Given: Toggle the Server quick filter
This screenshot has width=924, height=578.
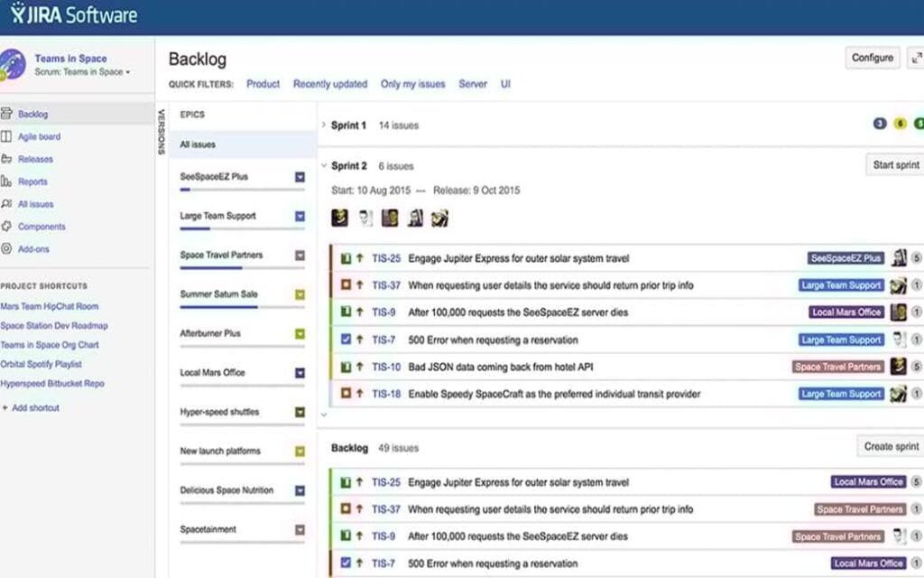Looking at the screenshot, I should pyautogui.click(x=473, y=84).
